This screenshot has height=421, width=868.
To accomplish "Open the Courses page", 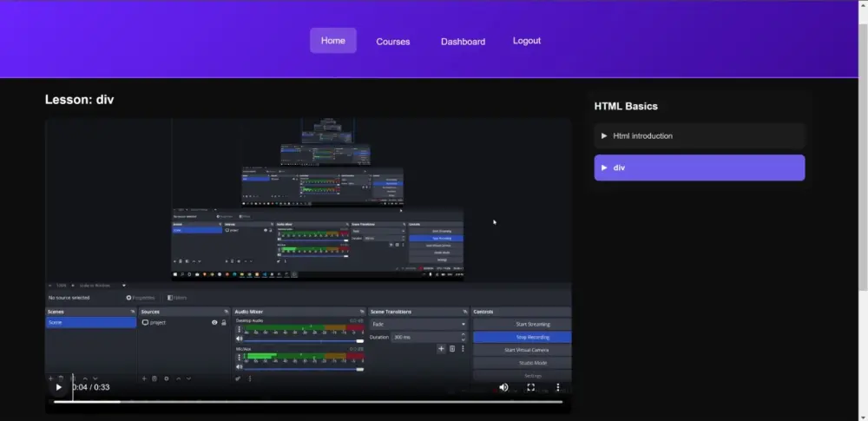I will 393,42.
